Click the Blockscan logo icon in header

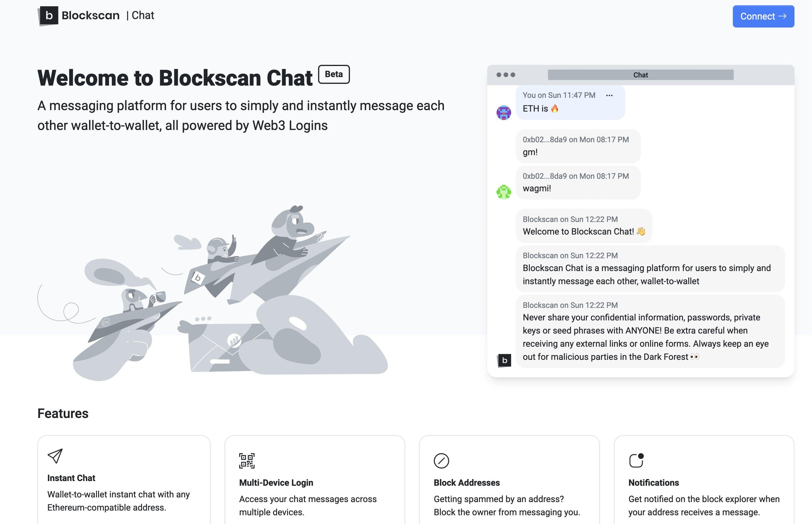pos(48,16)
